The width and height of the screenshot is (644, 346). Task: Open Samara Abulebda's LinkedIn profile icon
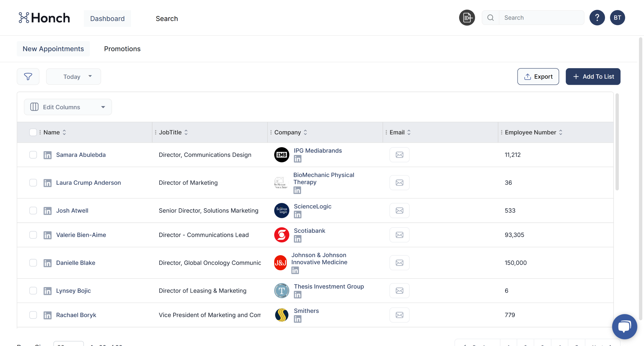(47, 155)
